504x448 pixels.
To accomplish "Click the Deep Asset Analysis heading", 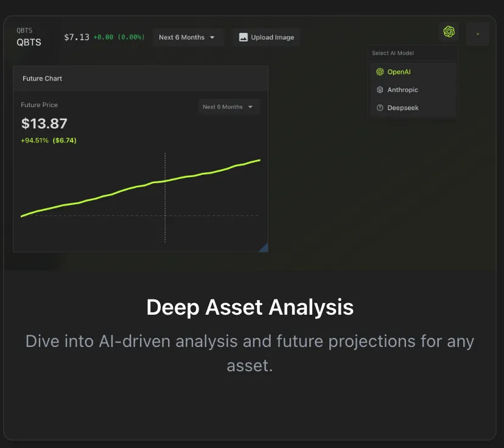I will click(250, 307).
